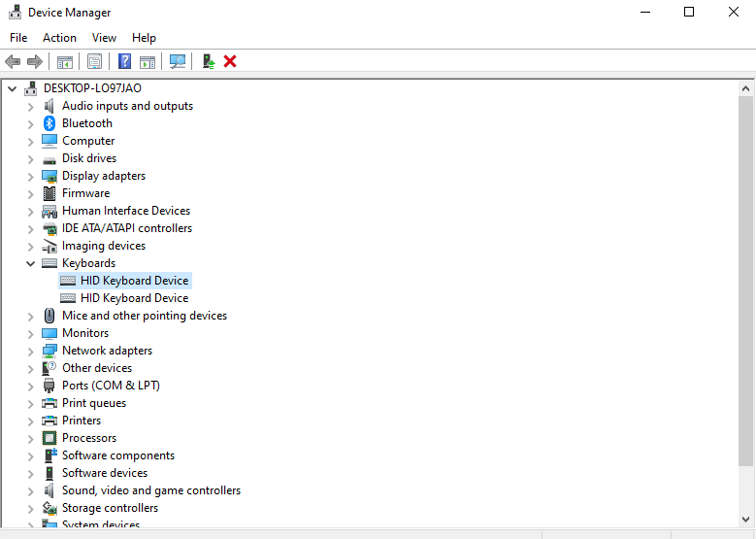
Task: Maximize the Device Manager window
Action: click(x=689, y=12)
